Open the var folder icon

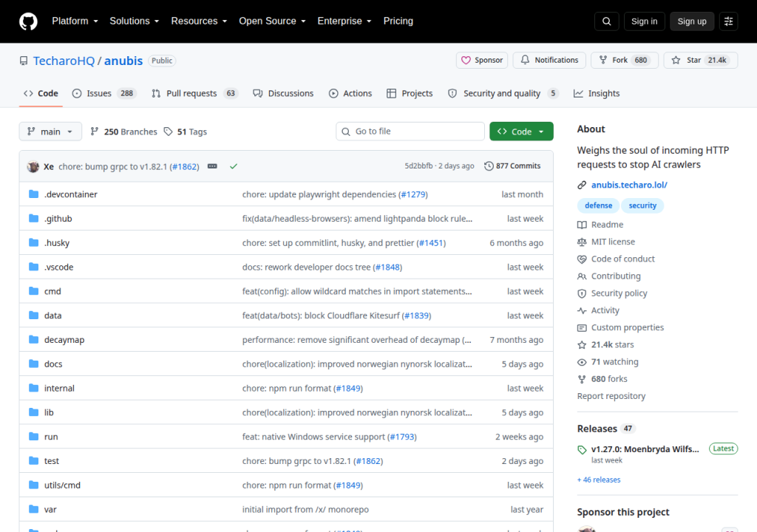34,509
